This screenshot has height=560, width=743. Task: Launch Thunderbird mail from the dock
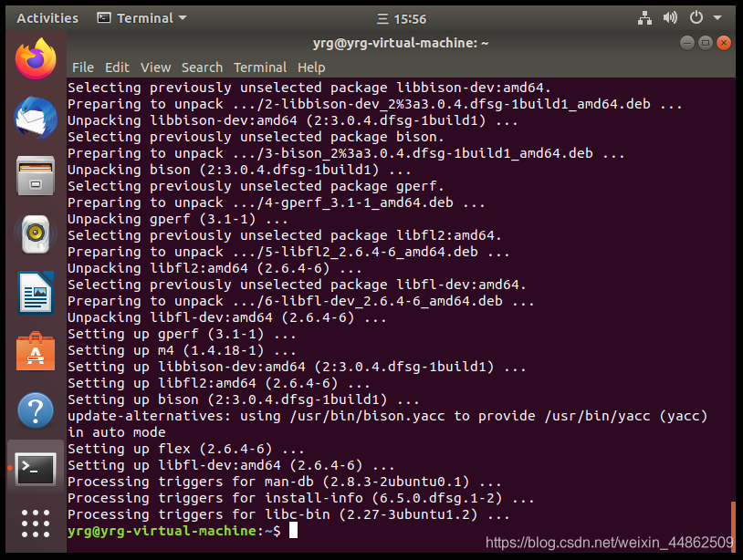[36, 118]
